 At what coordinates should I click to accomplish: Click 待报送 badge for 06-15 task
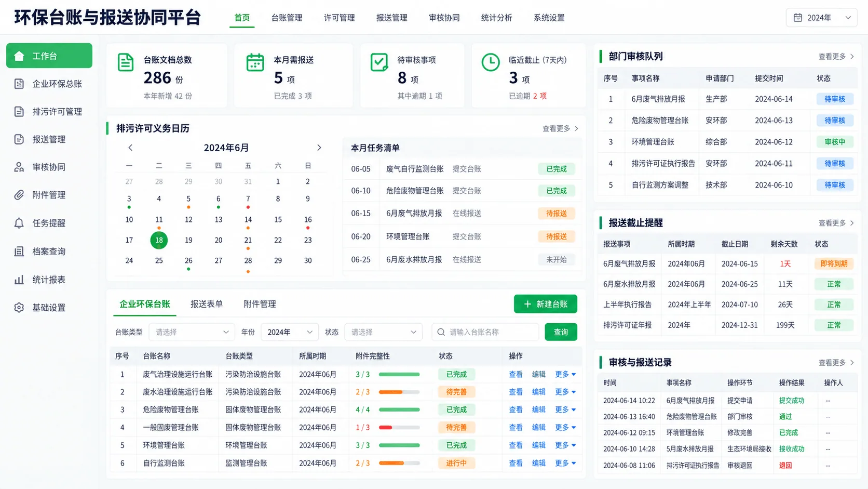[x=557, y=214]
